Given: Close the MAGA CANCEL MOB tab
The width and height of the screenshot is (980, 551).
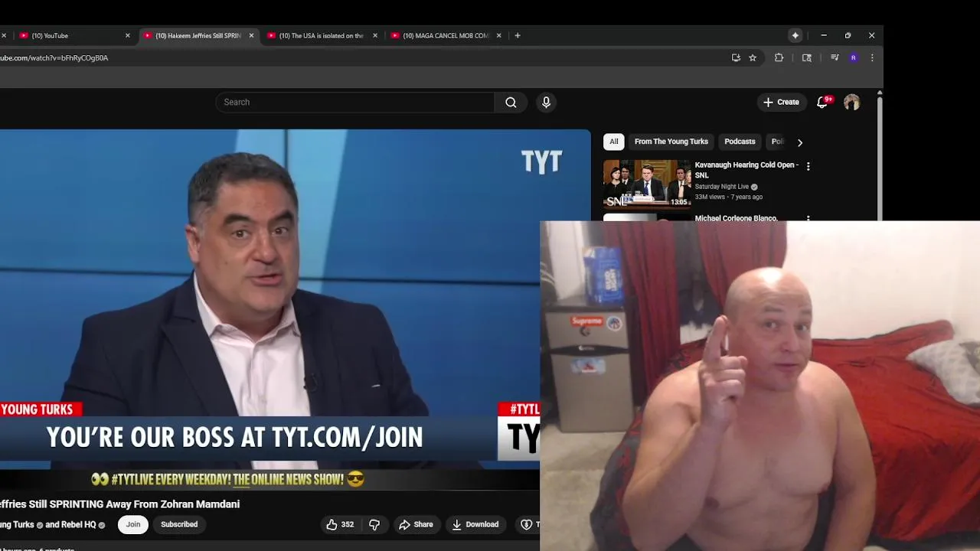Looking at the screenshot, I should pyautogui.click(x=498, y=36).
